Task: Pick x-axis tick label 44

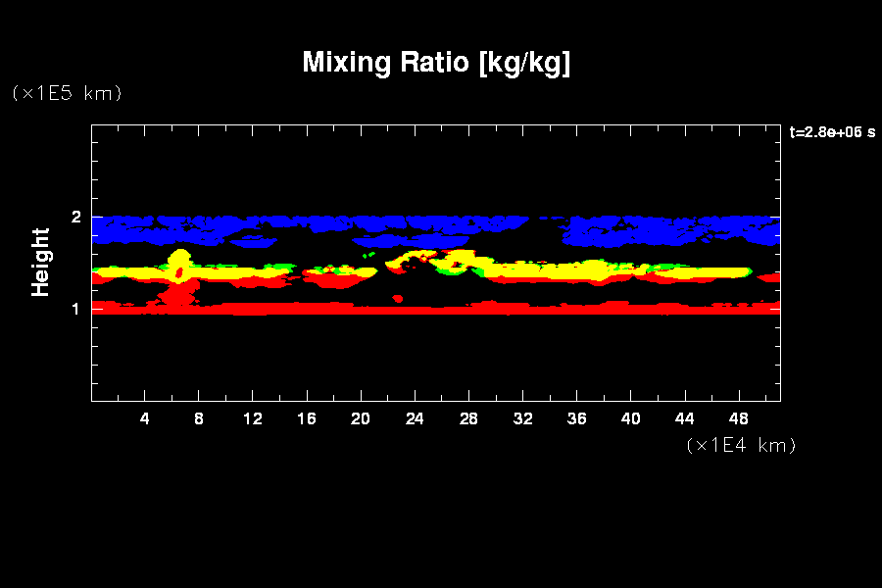Action: (x=684, y=418)
